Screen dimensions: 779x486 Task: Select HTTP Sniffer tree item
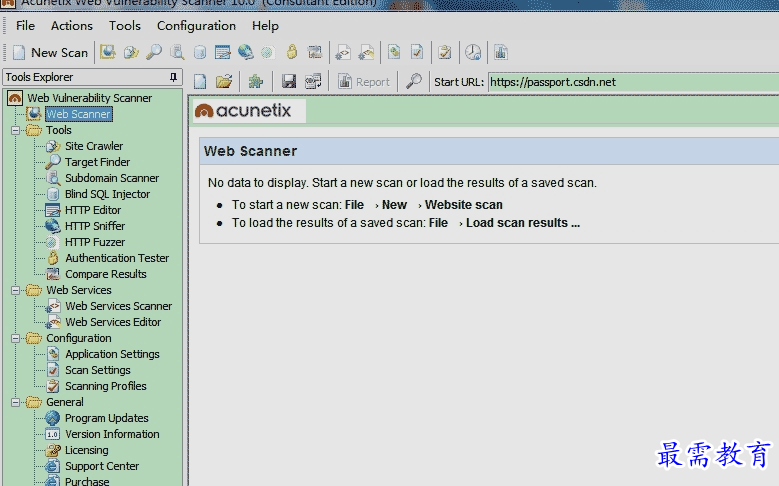[95, 226]
